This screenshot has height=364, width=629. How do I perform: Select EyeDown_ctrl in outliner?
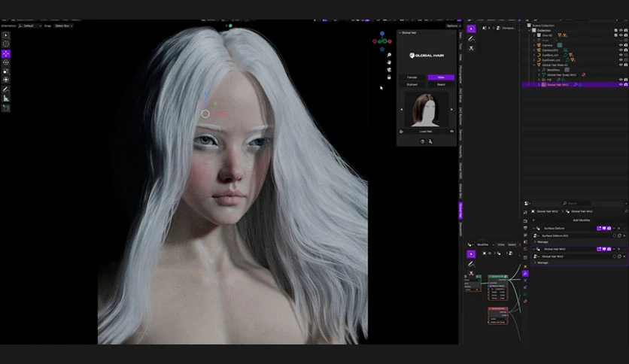(552, 60)
